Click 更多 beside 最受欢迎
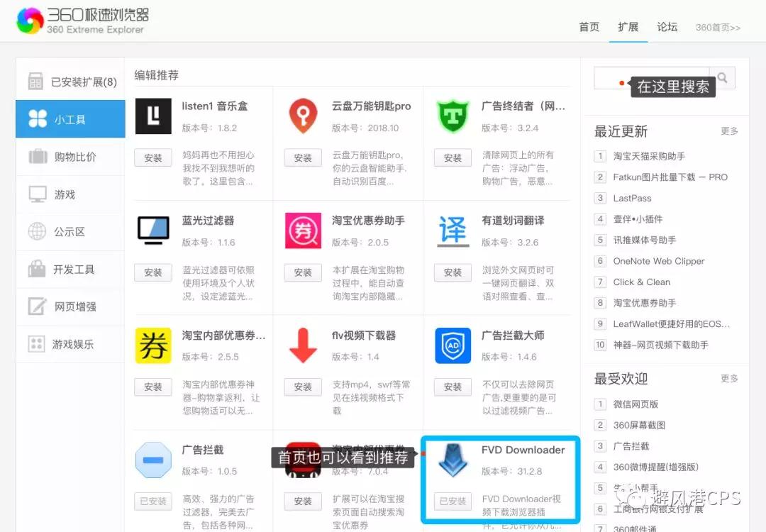Image resolution: width=766 pixels, height=532 pixels. (729, 378)
